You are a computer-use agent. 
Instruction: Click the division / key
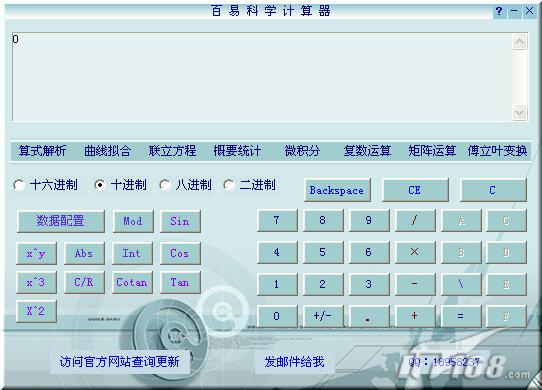pyautogui.click(x=415, y=220)
